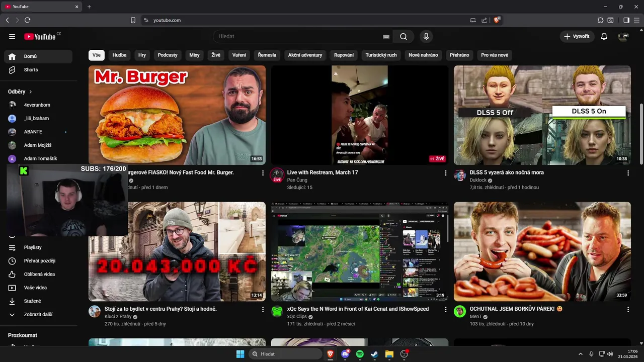Screen dimensions: 644x362
Task: Open MenT channel avatar
Action: [x=460, y=311]
